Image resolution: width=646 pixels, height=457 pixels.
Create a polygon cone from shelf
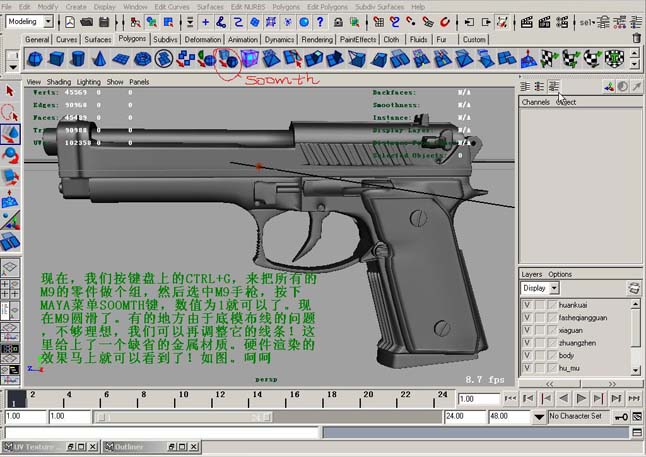[98, 59]
